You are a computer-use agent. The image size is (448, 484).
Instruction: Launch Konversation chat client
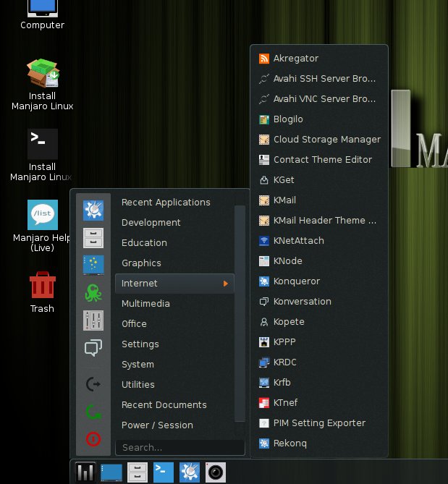tap(302, 302)
